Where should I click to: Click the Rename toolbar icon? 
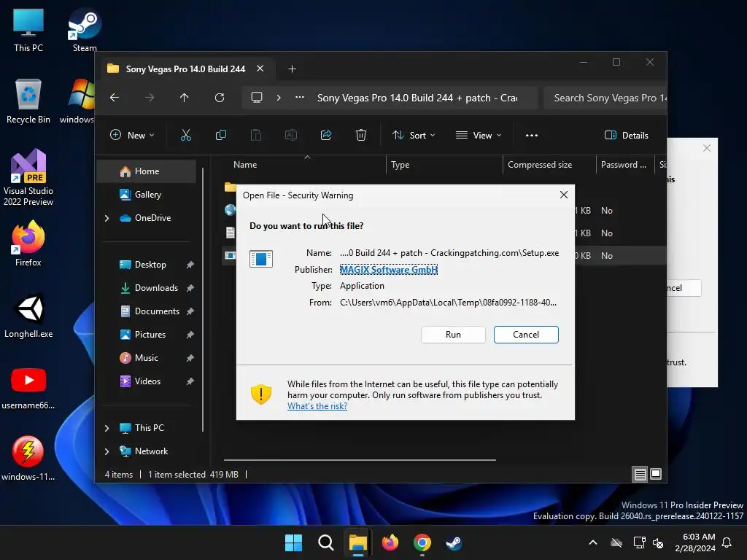pyautogui.click(x=291, y=135)
